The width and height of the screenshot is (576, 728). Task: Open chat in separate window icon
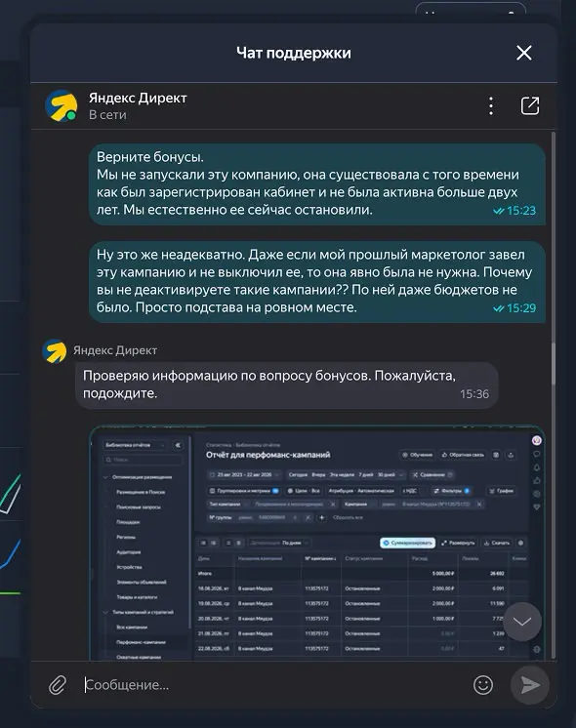(x=530, y=105)
